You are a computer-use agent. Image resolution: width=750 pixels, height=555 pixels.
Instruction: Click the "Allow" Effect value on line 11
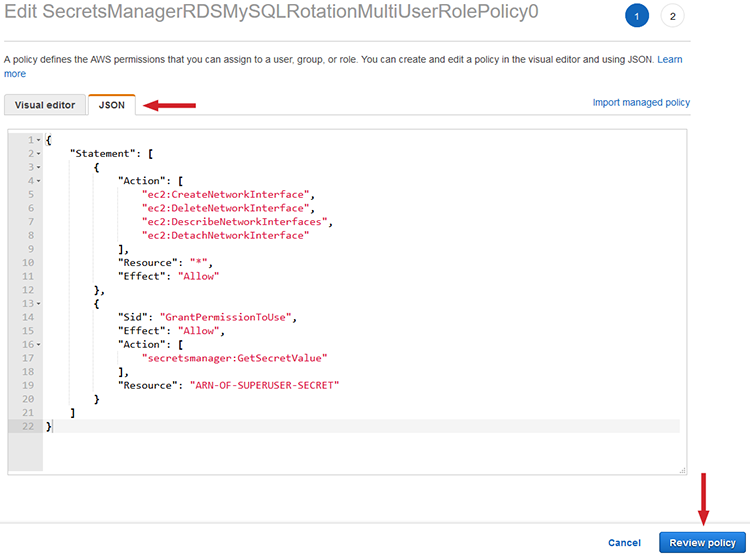tap(199, 276)
